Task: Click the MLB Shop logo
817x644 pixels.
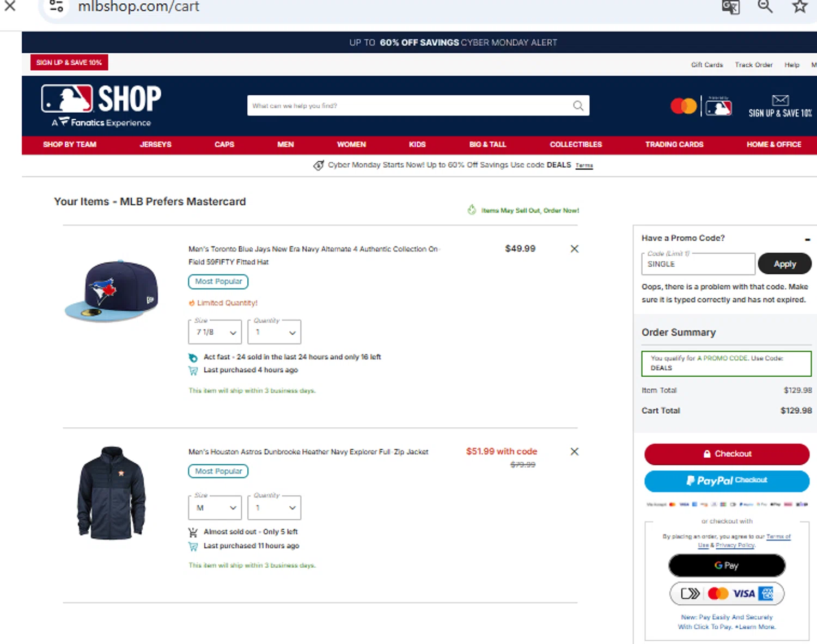Action: pyautogui.click(x=101, y=106)
